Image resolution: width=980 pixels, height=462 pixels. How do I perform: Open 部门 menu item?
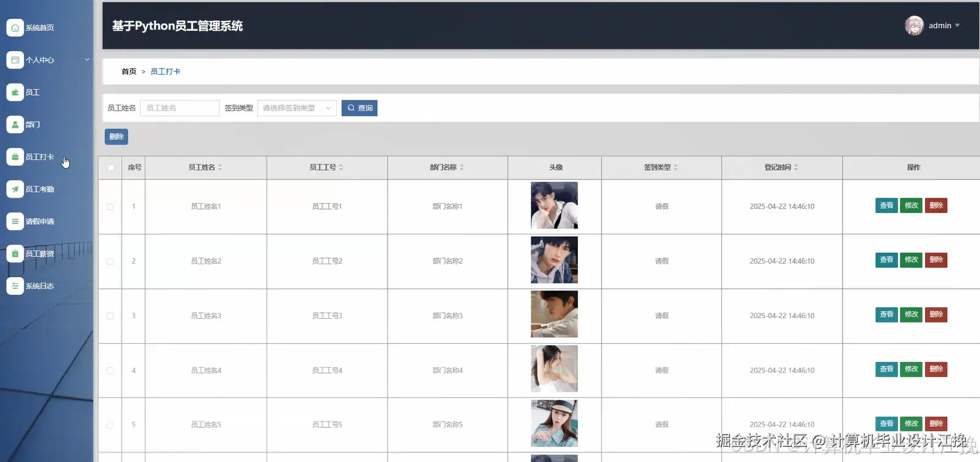point(32,124)
